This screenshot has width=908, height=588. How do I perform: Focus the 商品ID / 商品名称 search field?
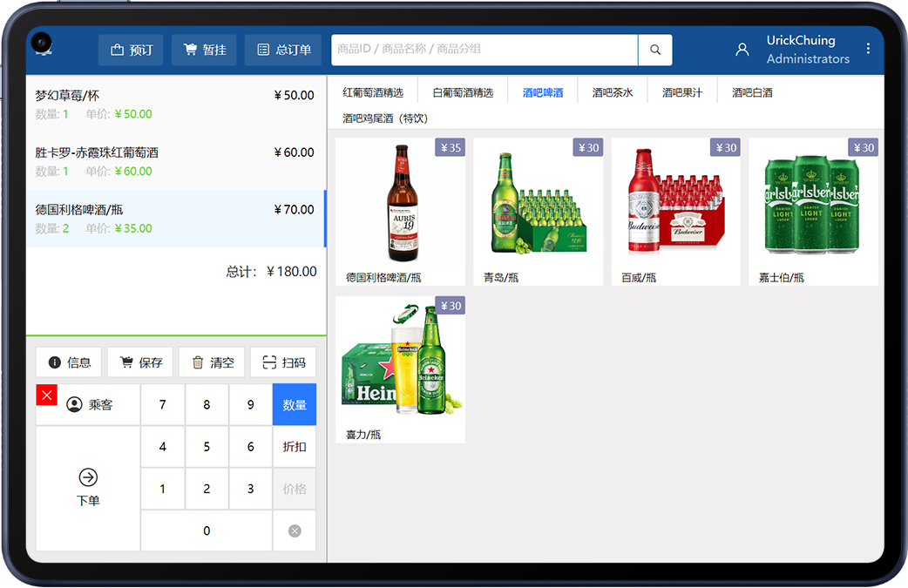point(484,50)
